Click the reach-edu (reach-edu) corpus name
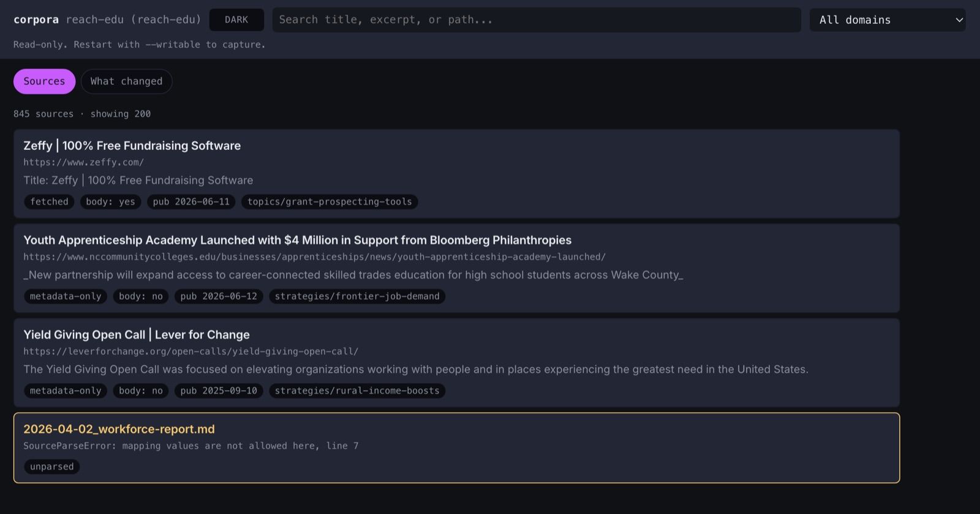This screenshot has height=514, width=980. pos(134,20)
